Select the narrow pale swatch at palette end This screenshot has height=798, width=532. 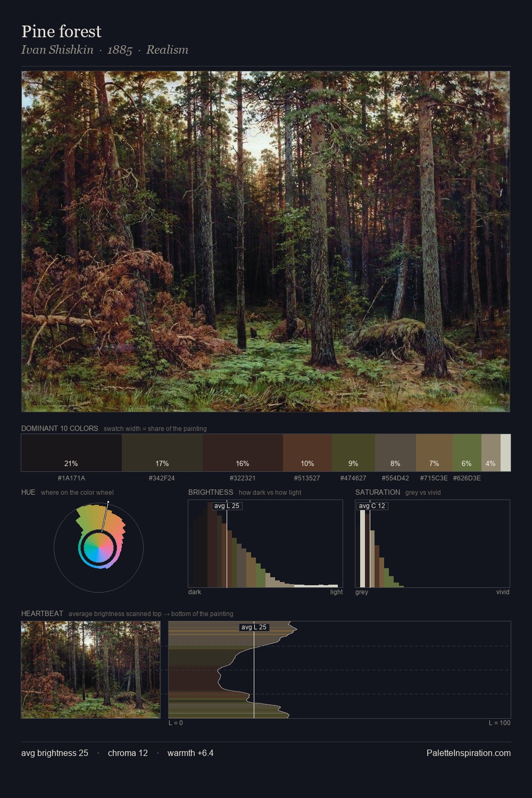505,453
